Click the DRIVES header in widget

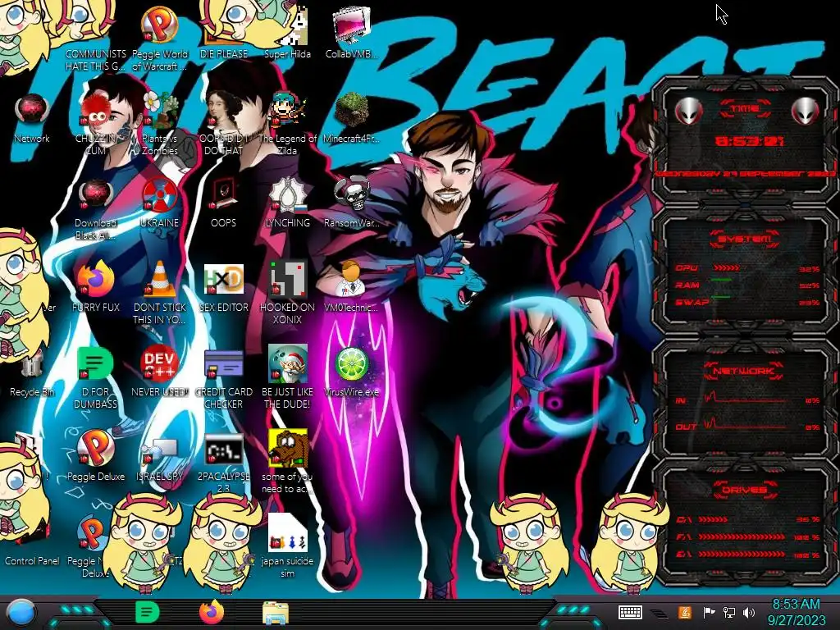[745, 490]
